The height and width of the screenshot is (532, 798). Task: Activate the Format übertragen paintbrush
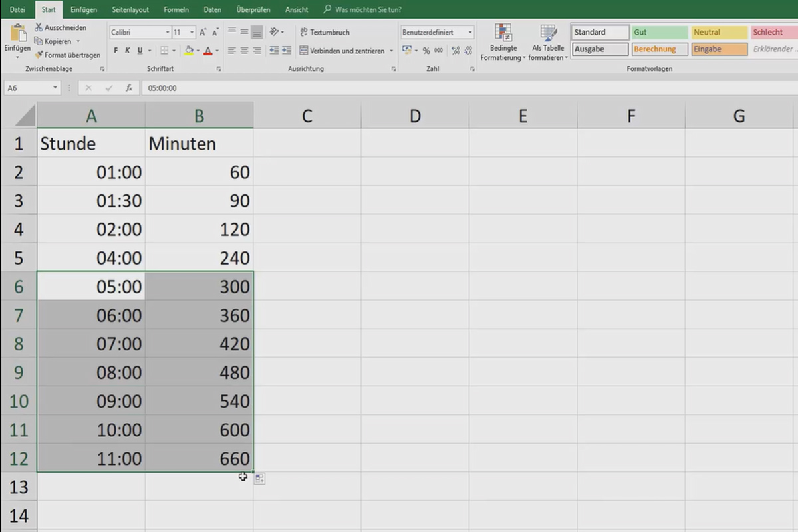(x=39, y=55)
